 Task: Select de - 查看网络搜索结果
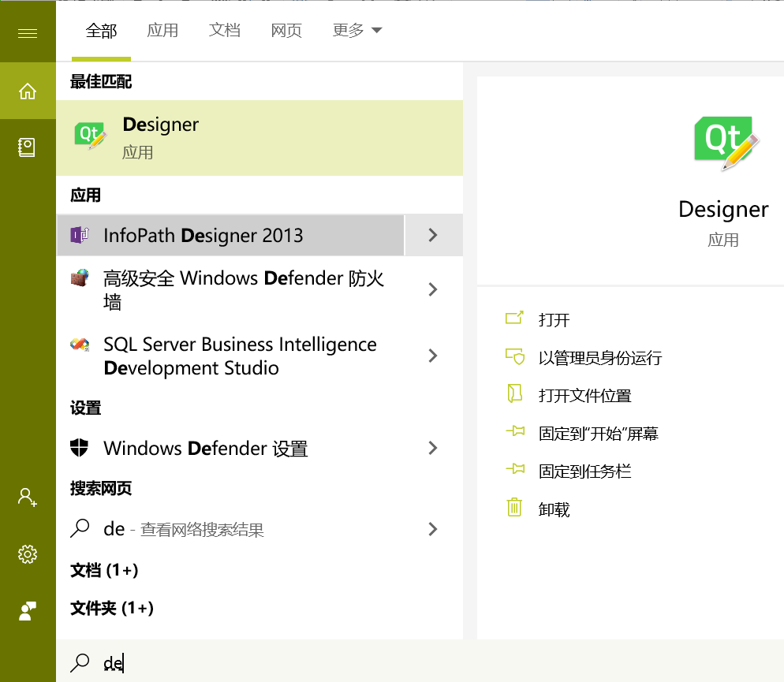[184, 529]
